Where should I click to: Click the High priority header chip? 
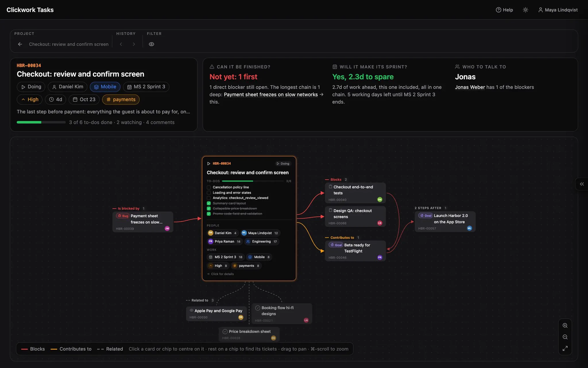[30, 99]
